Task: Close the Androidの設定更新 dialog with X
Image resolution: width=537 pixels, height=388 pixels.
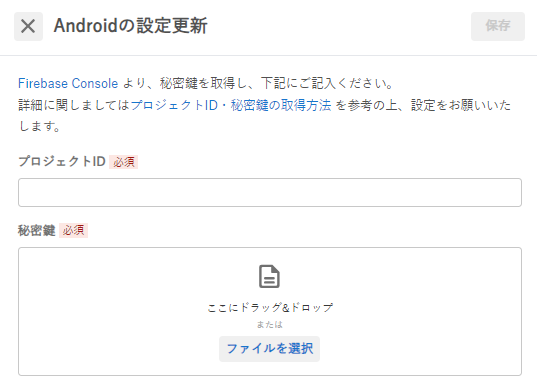Action: pos(28,26)
